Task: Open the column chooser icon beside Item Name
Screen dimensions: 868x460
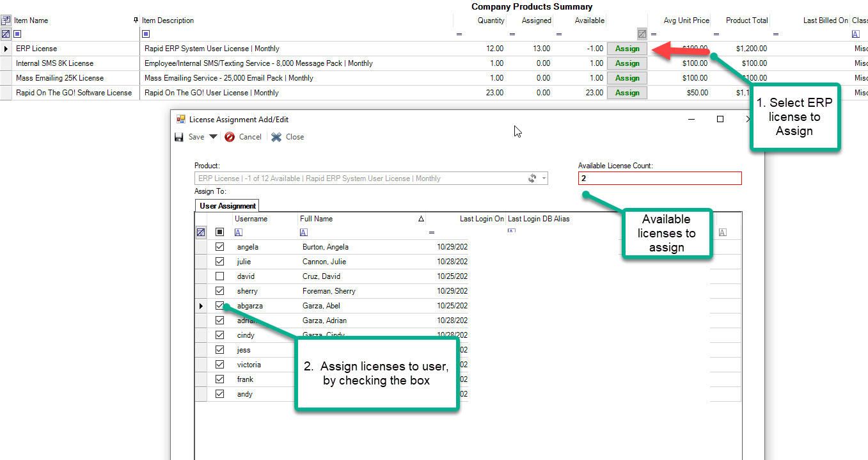Action: pyautogui.click(x=6, y=20)
